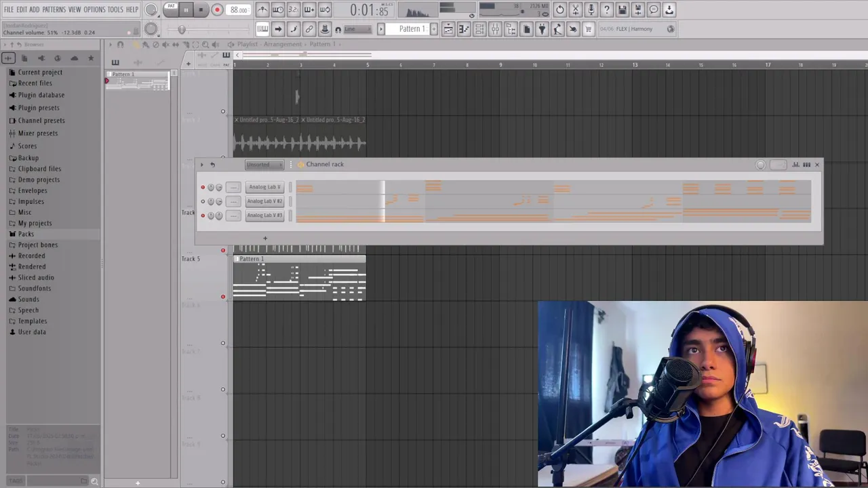Open the Piano roll view icon

pyautogui.click(x=464, y=29)
